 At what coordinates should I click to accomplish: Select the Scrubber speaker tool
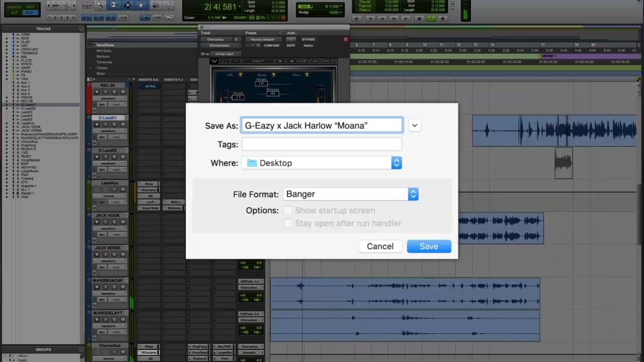point(155,5)
